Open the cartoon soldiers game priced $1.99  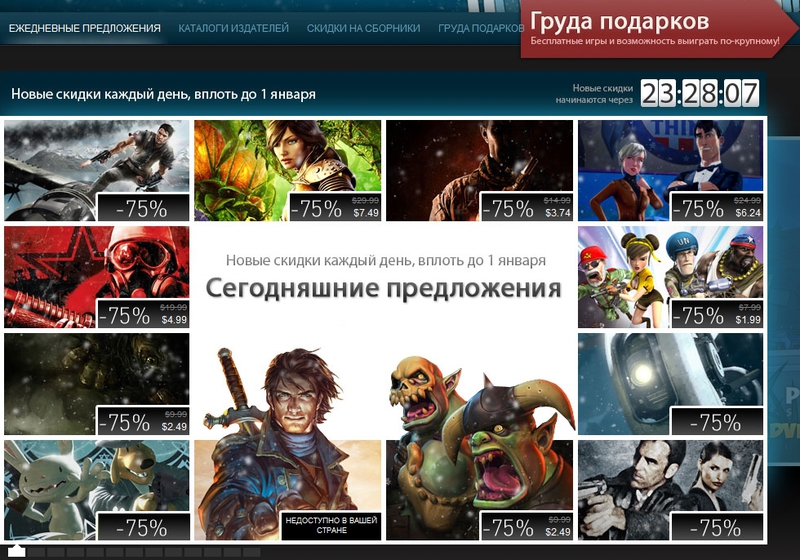[670, 277]
